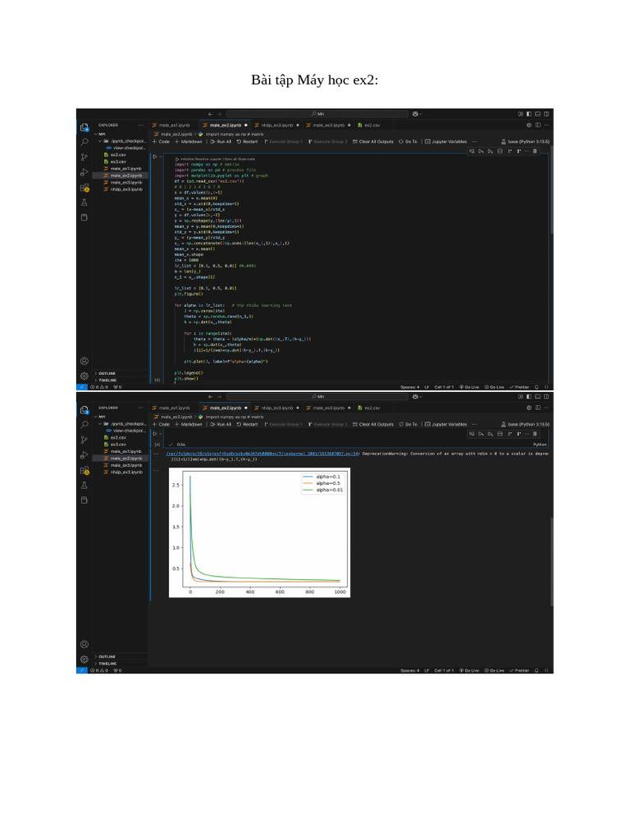Click back arrow in top screenshot's title bar
Image resolution: width=630 pixels, height=840 pixels.
click(210, 113)
